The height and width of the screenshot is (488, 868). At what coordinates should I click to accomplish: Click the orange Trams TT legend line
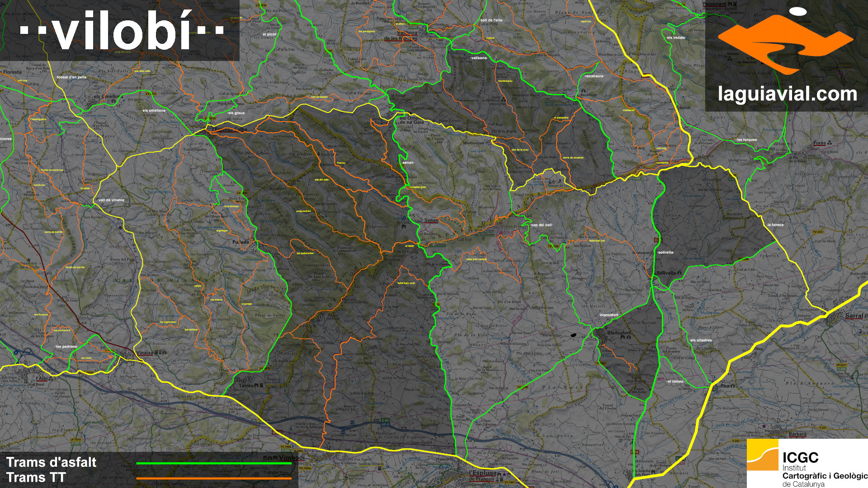[x=213, y=478]
